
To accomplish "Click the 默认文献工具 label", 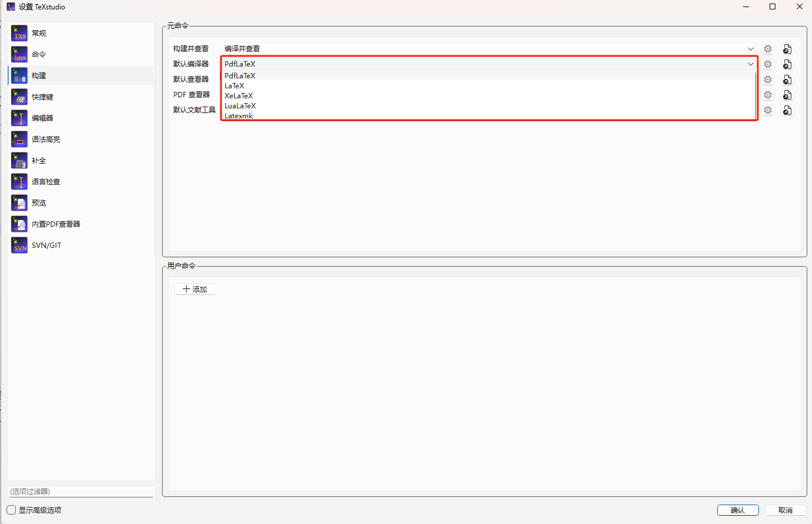I will coord(194,110).
